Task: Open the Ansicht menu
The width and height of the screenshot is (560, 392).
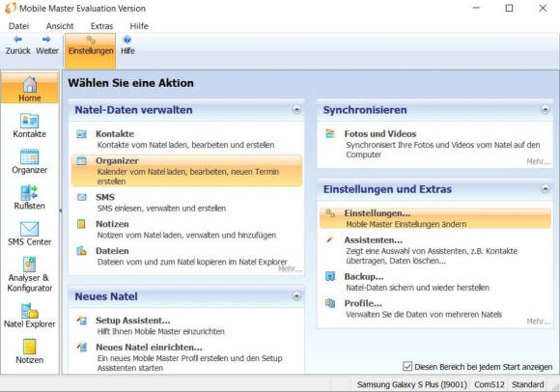Action: click(x=60, y=26)
